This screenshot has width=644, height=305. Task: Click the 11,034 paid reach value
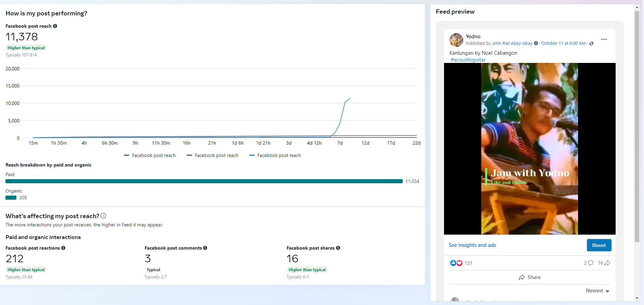tap(412, 181)
